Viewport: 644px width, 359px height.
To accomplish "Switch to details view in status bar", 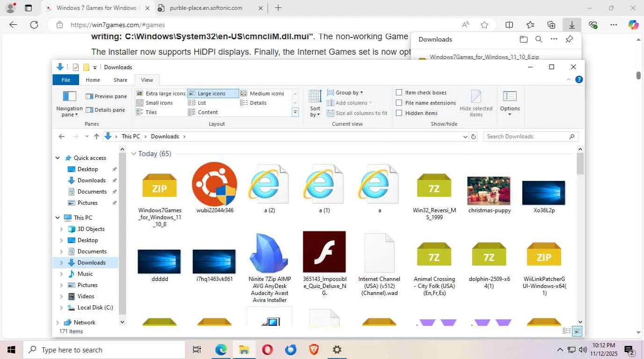I will pyautogui.click(x=567, y=331).
